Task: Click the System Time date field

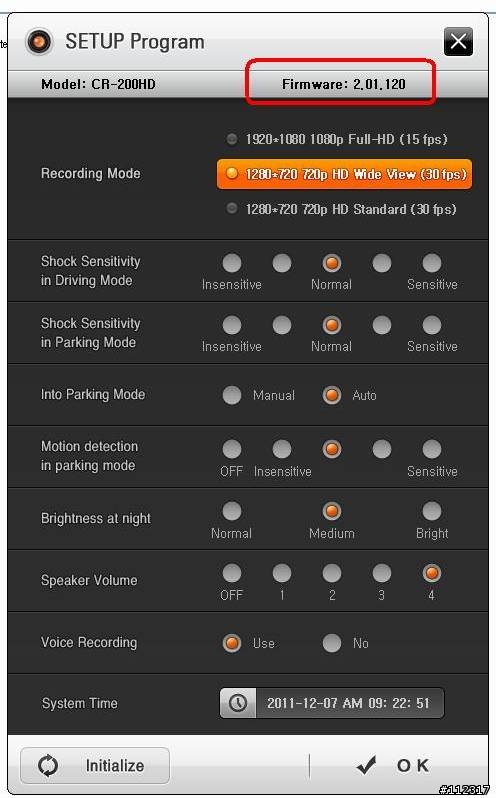Action: [x=332, y=703]
